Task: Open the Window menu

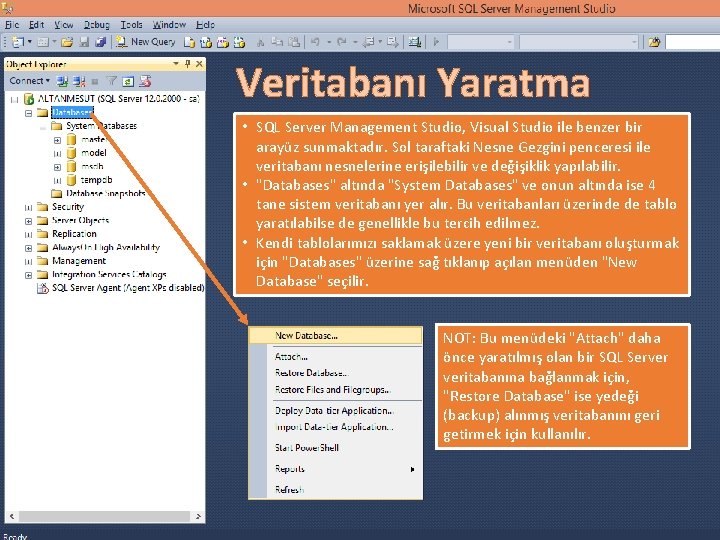Action: tap(169, 25)
